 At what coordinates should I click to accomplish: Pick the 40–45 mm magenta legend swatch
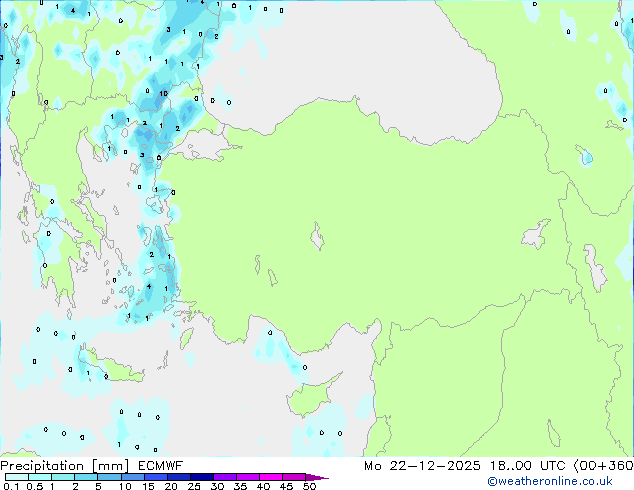click(x=271, y=477)
